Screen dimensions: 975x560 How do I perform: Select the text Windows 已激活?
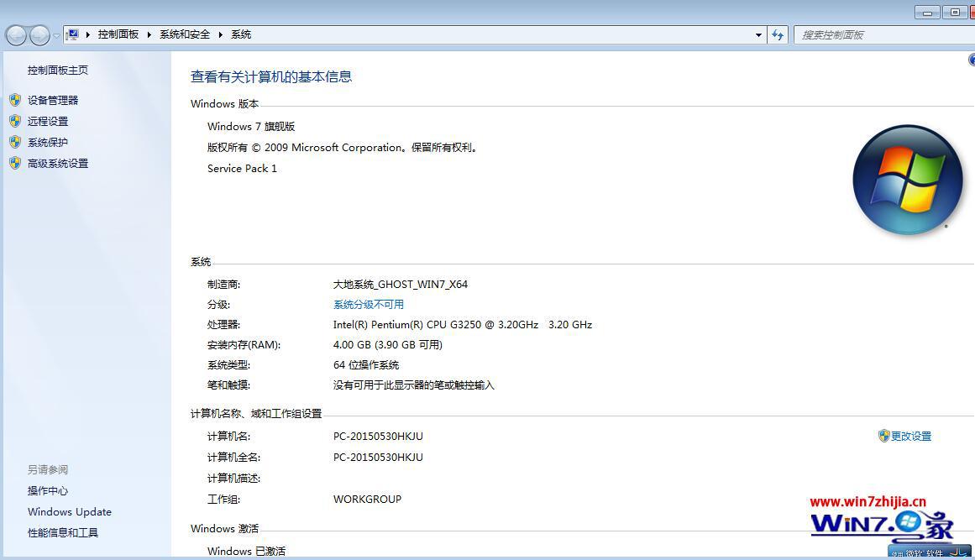tap(246, 551)
